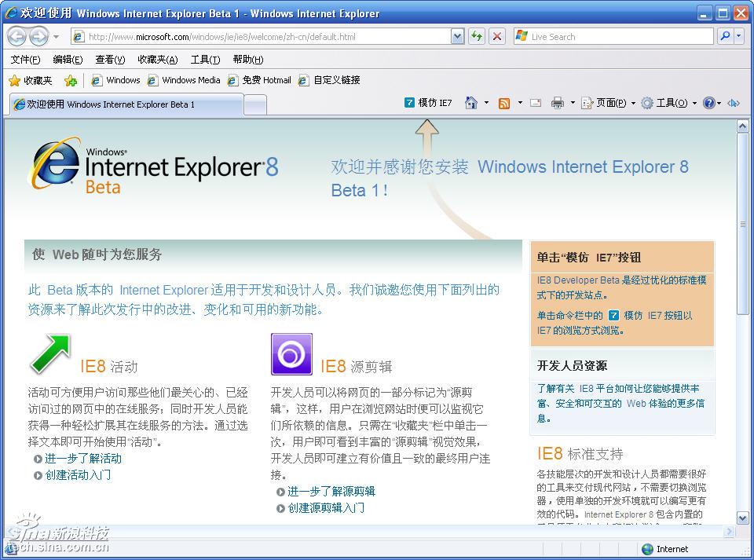Click the Add to Favorites star-plus icon
This screenshot has height=560, width=754.
click(71, 81)
